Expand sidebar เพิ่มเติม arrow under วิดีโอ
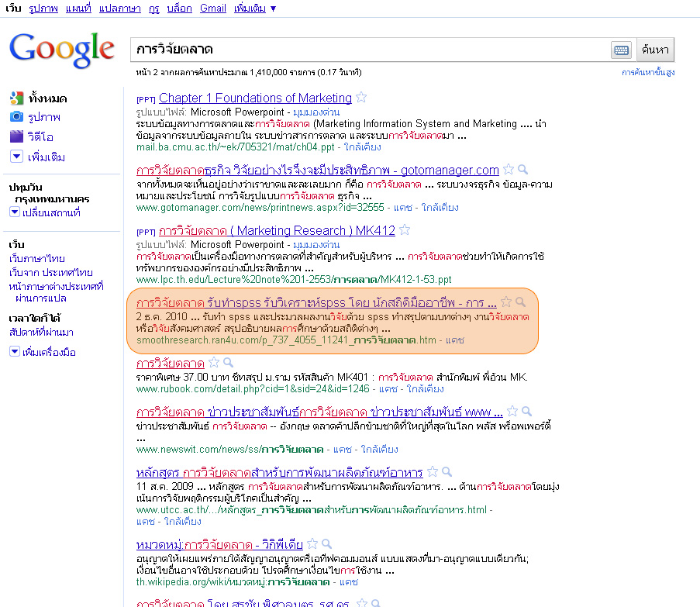This screenshot has width=700, height=607. (x=16, y=157)
